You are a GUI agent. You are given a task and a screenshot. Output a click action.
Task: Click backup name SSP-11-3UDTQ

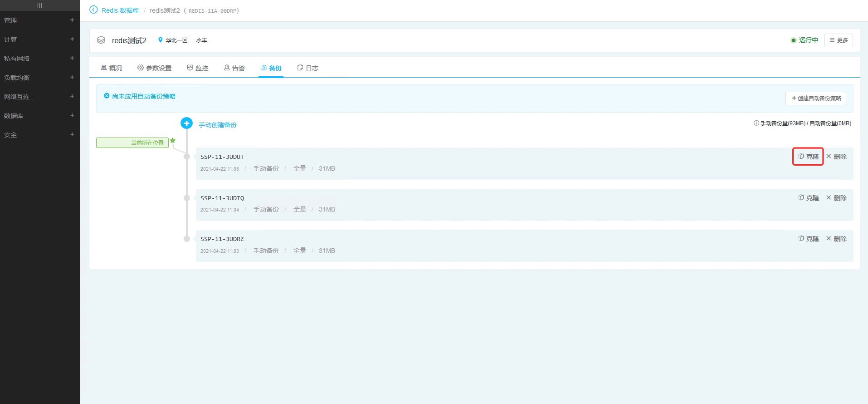[222, 198]
